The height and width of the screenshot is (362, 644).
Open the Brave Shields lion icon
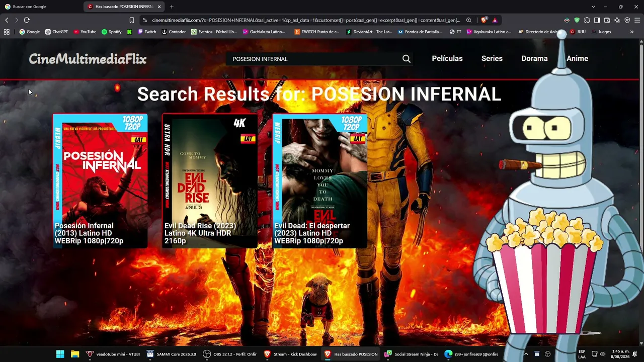pyautogui.click(x=484, y=20)
